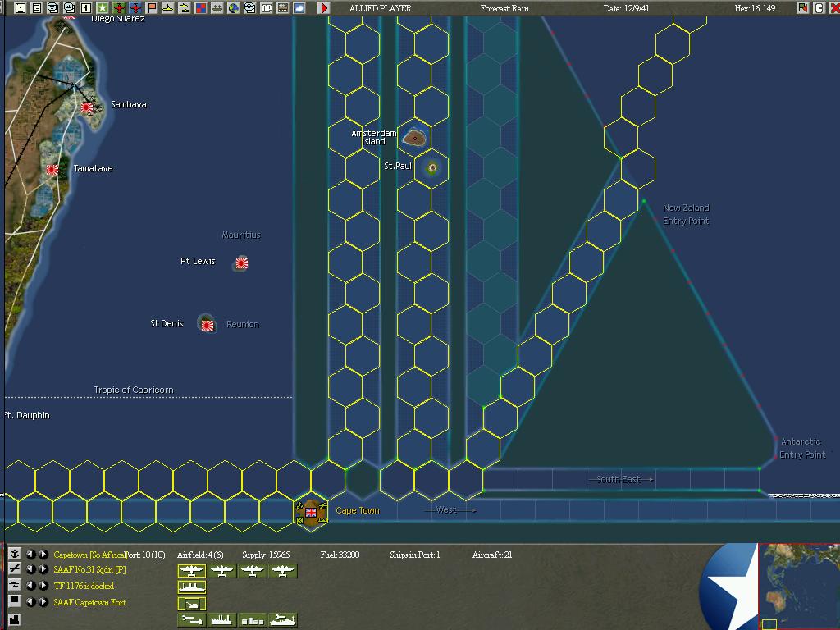Open the information 'i' screen icon
Screen dimensions: 840x630
pos(85,8)
